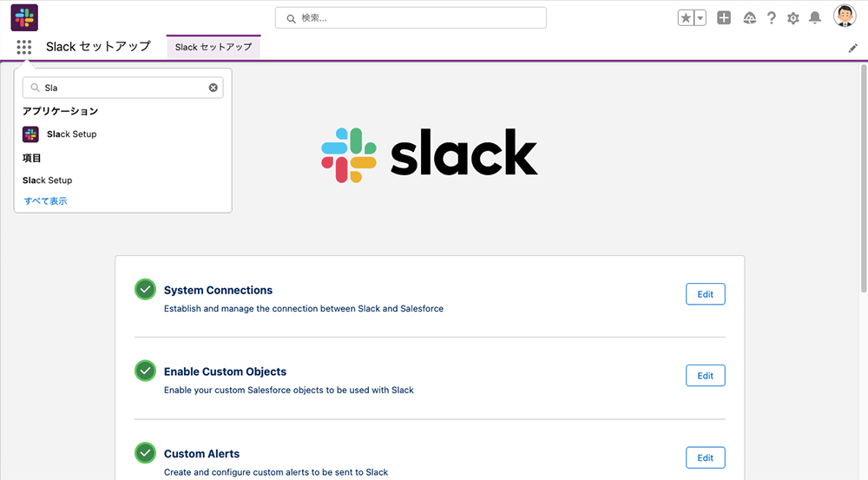Click the pencil edit page icon

point(853,48)
